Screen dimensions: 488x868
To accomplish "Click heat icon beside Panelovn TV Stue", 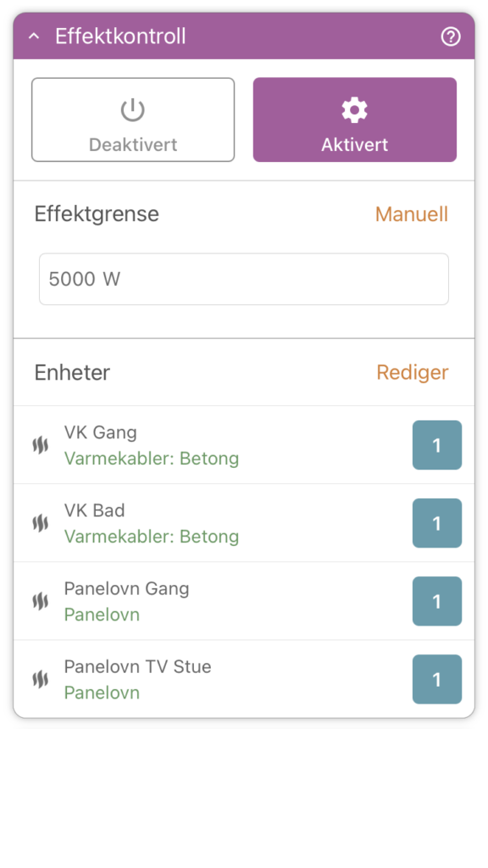I will (41, 679).
